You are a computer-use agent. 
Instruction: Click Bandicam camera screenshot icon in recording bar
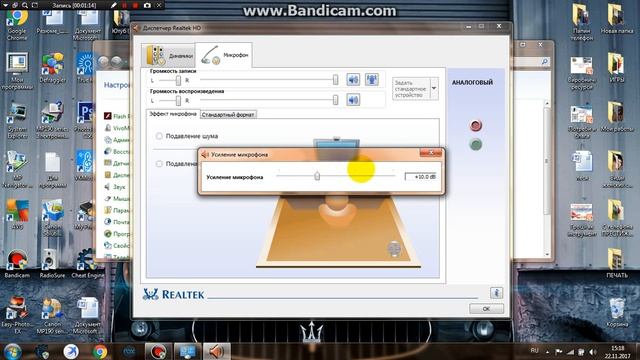[x=147, y=5]
